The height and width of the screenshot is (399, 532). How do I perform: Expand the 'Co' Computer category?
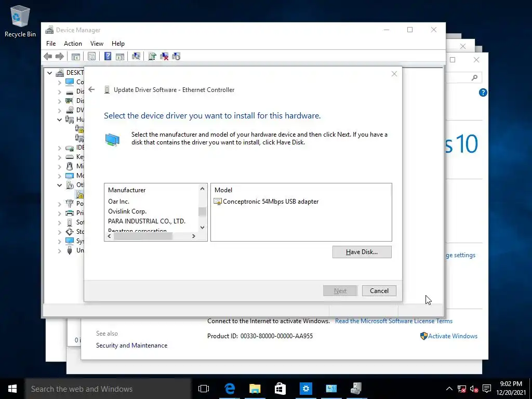pyautogui.click(x=59, y=83)
